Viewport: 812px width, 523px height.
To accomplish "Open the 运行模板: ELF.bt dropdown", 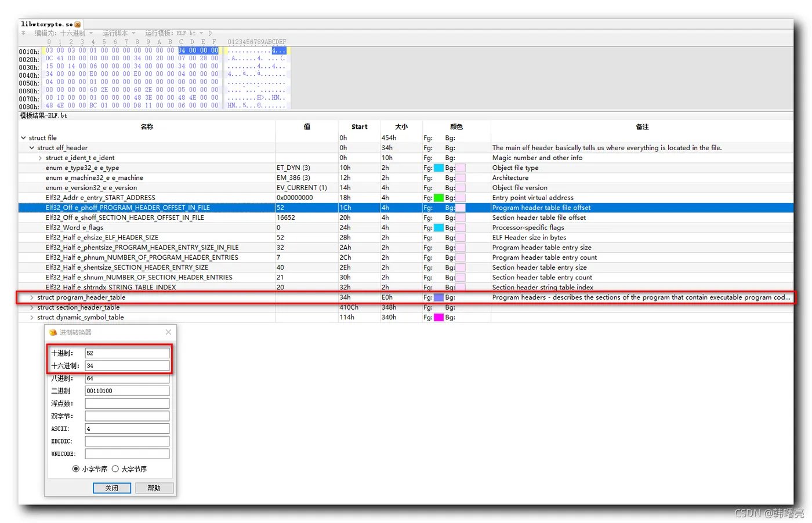I will point(173,33).
